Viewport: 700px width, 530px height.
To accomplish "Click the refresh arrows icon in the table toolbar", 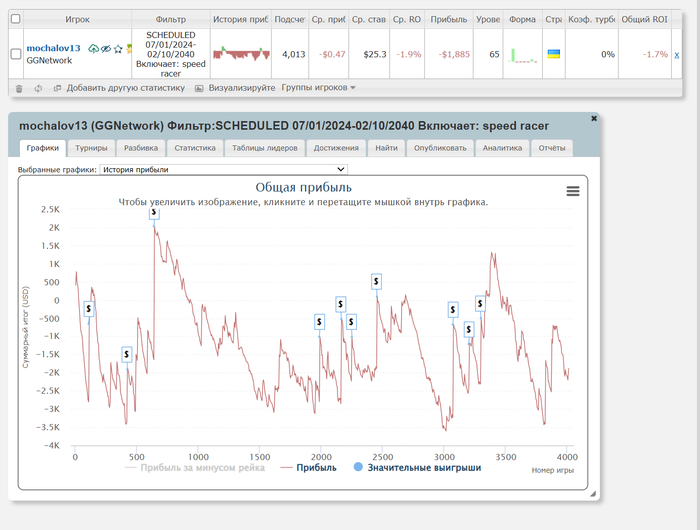I will point(38,88).
